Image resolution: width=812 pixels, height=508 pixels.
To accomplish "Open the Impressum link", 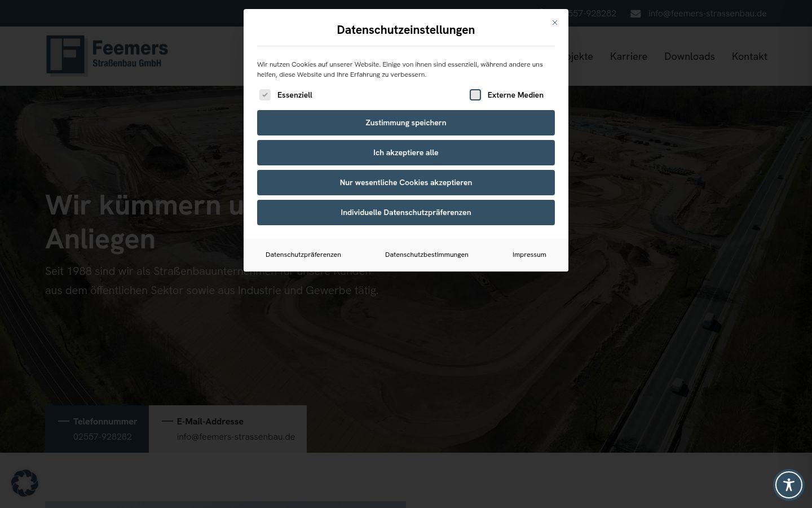I will [529, 255].
